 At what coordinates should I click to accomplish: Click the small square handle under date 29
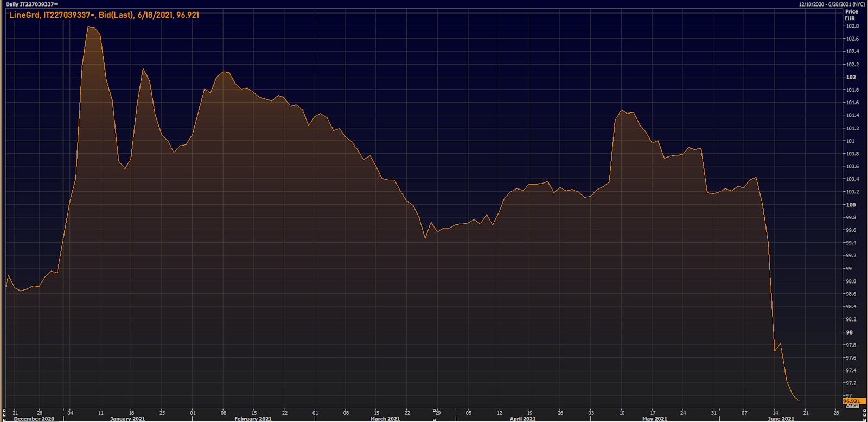click(x=434, y=420)
